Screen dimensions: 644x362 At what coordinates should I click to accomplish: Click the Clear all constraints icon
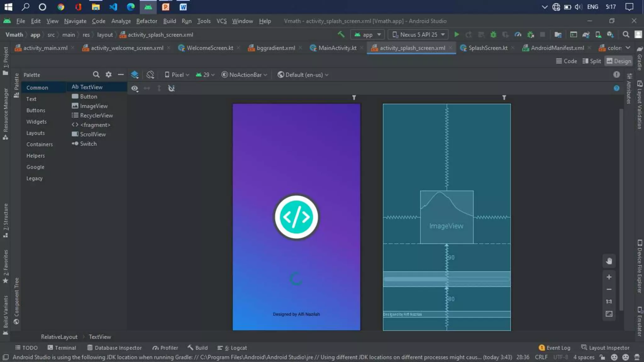click(x=171, y=88)
